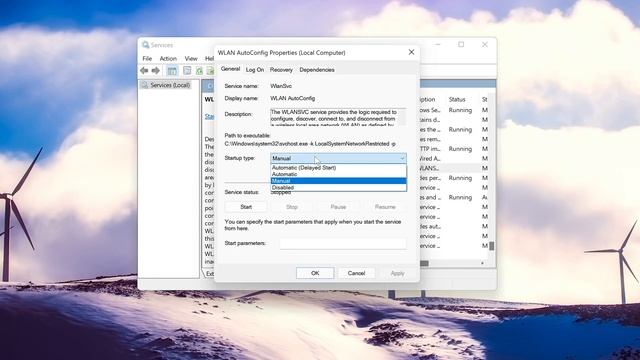
Task: Cancel the WLAN AutoConfig Properties dialog
Action: coord(356,273)
